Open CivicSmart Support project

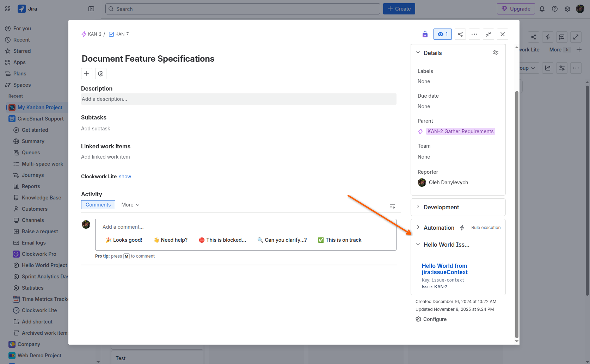coord(41,119)
